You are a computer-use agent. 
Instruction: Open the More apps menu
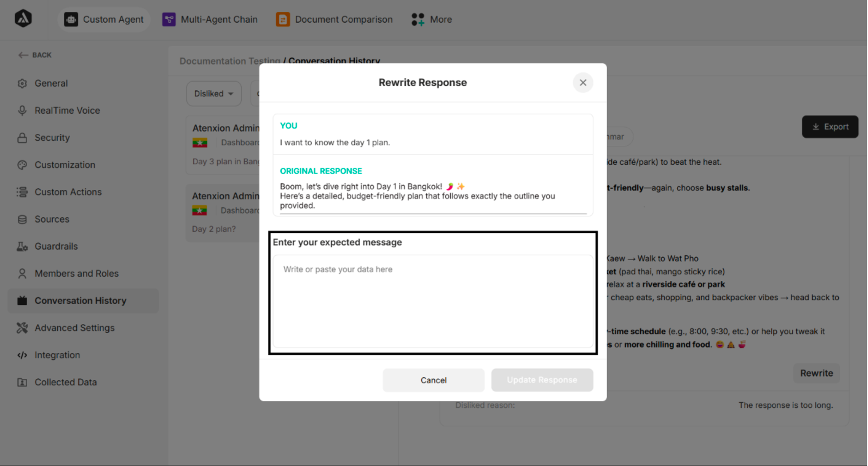tap(432, 20)
